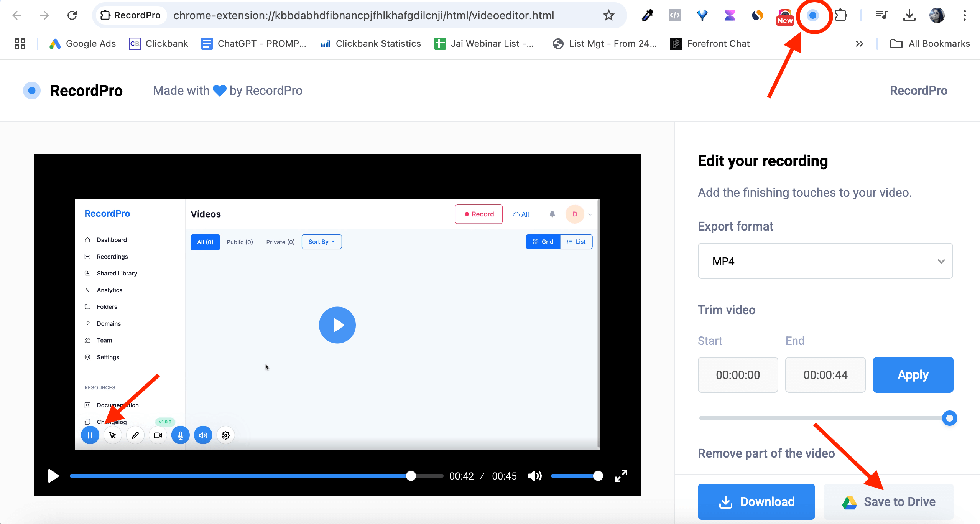Open the List Mgt - From 24 bookmark

click(x=605, y=44)
